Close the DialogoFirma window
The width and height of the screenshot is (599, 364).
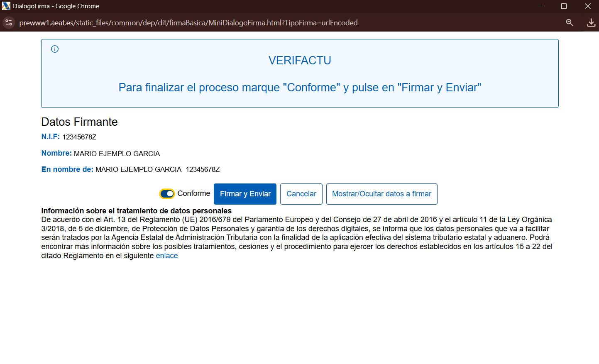pyautogui.click(x=587, y=6)
